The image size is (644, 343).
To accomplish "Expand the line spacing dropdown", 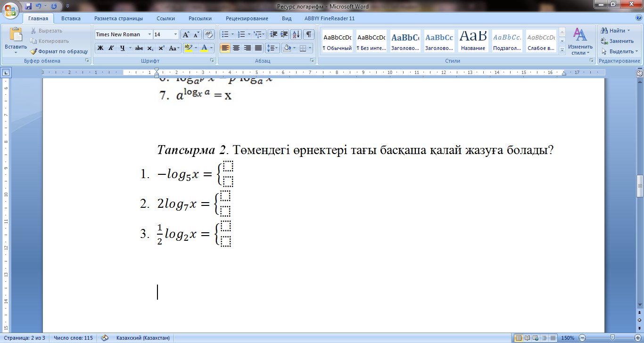I will click(277, 48).
